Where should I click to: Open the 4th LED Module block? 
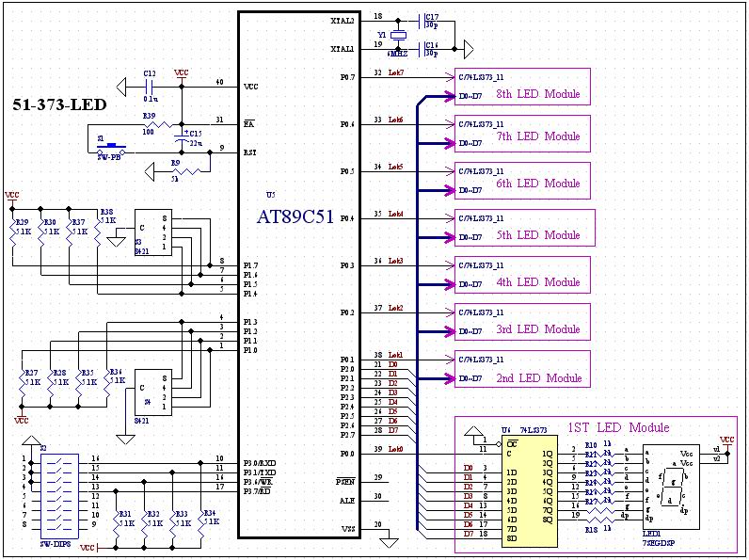(x=522, y=275)
